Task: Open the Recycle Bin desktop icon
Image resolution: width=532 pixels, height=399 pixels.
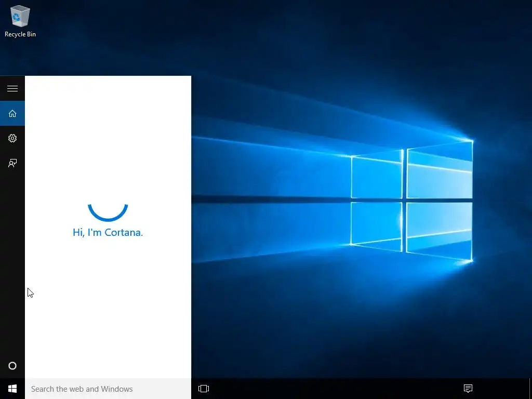Action: click(x=20, y=21)
